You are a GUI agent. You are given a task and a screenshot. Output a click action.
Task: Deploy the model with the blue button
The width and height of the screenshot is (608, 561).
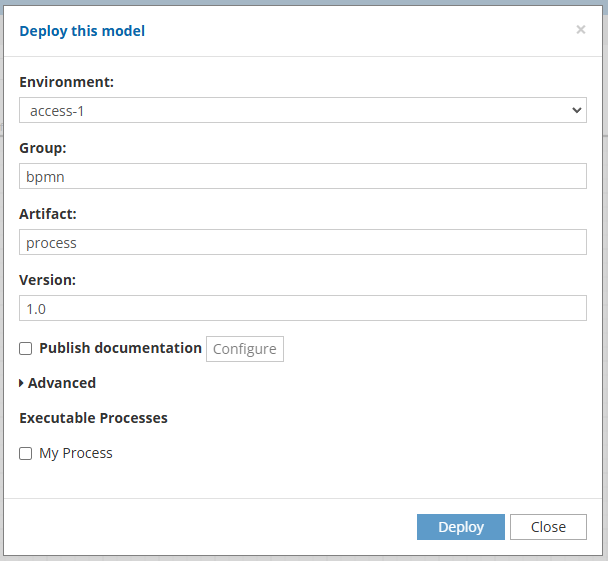(461, 527)
